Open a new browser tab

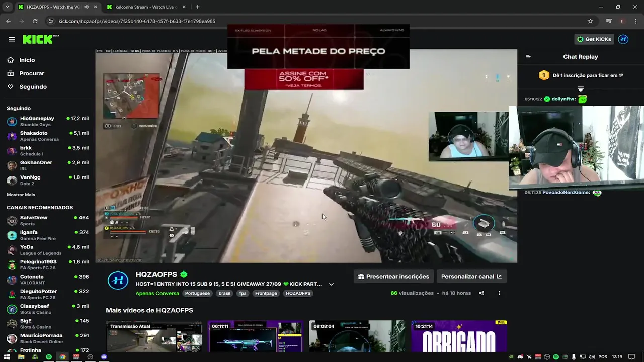197,7
